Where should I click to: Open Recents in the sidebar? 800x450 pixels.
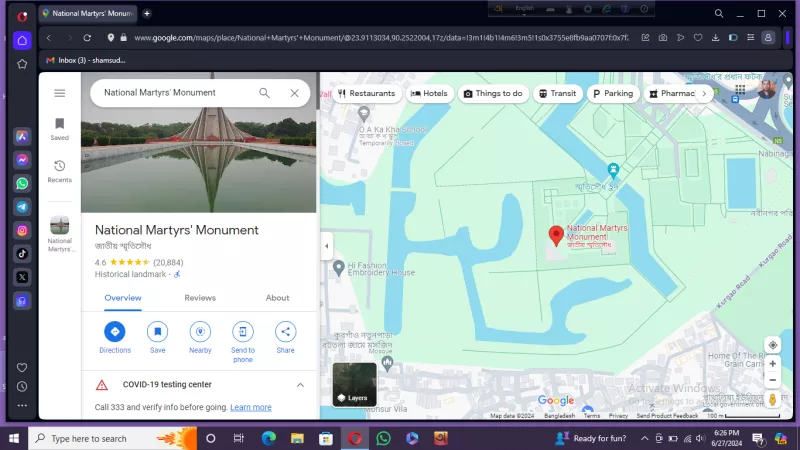[x=60, y=171]
